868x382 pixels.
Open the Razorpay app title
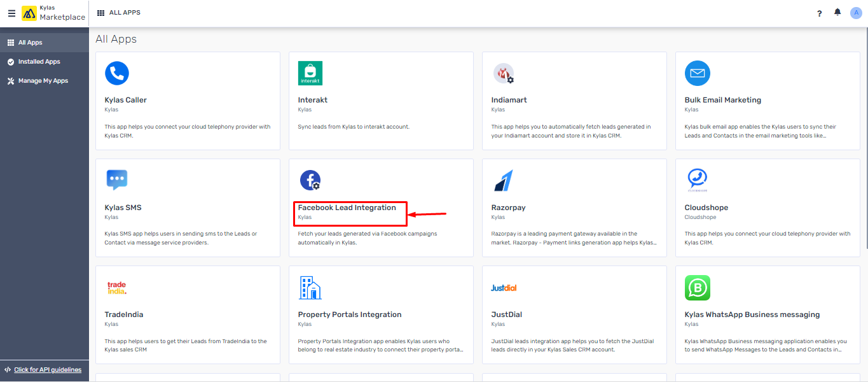pyautogui.click(x=509, y=208)
